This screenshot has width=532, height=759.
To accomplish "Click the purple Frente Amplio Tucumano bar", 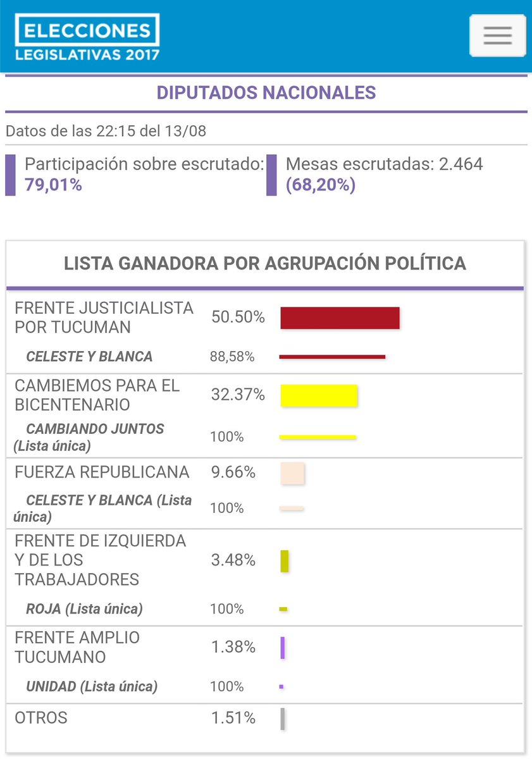I will click(283, 648).
